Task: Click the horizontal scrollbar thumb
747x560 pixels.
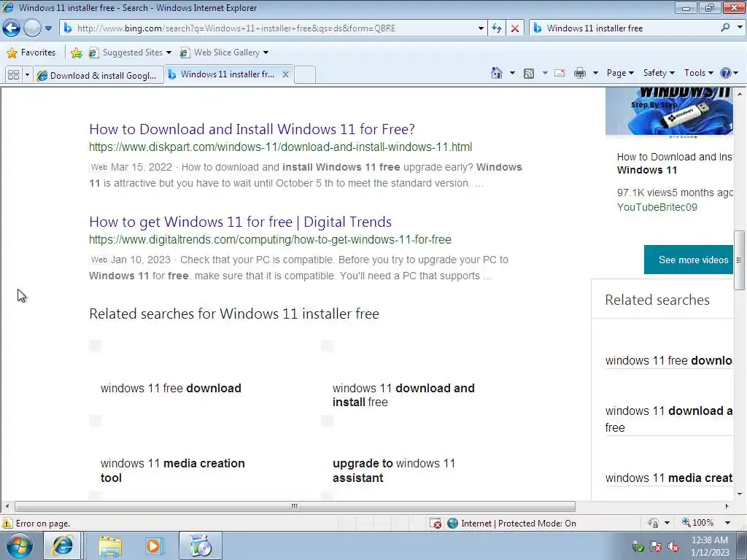Action: [295, 506]
